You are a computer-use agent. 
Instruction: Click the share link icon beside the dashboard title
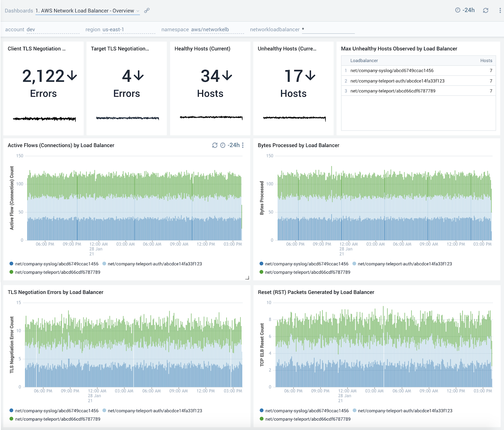click(x=146, y=10)
